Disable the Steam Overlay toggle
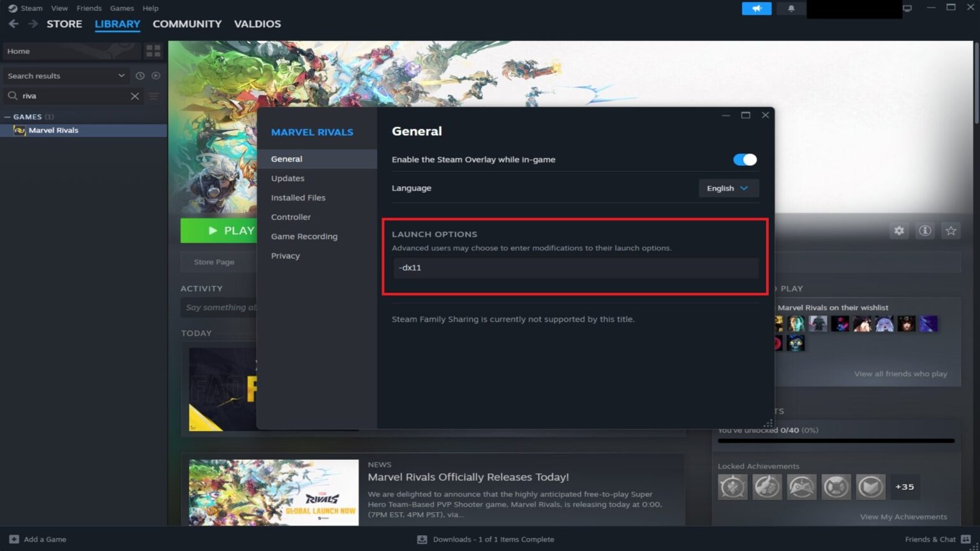980x551 pixels. (x=744, y=159)
